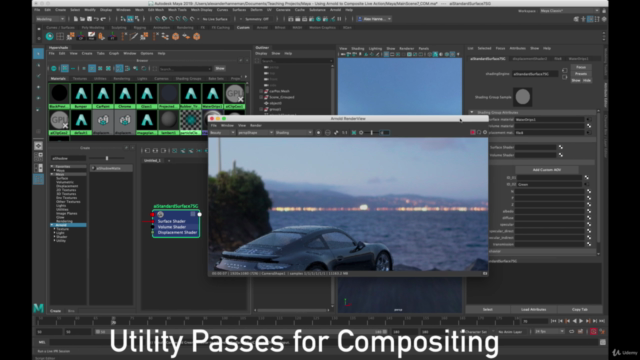The image size is (640, 360).
Task: Click the last orange sphere shelf icon
Action: tap(196, 36)
